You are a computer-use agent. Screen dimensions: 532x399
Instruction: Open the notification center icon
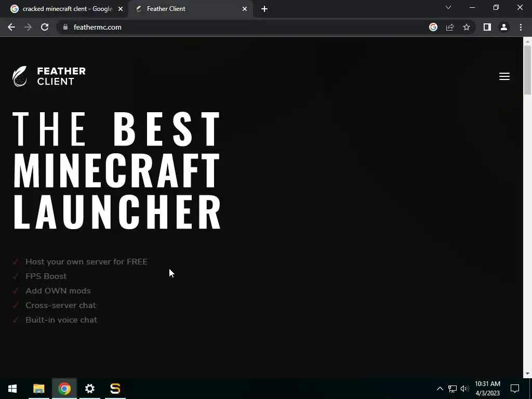(515, 389)
